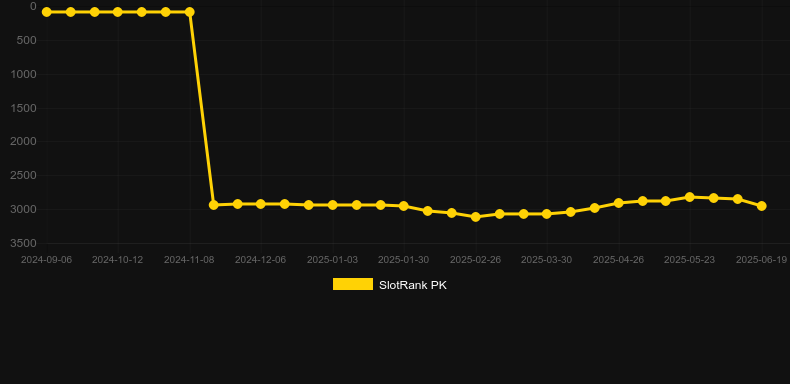Toggle the SlotRank PK legend label
Screen dimensions: 790x384
(x=413, y=285)
